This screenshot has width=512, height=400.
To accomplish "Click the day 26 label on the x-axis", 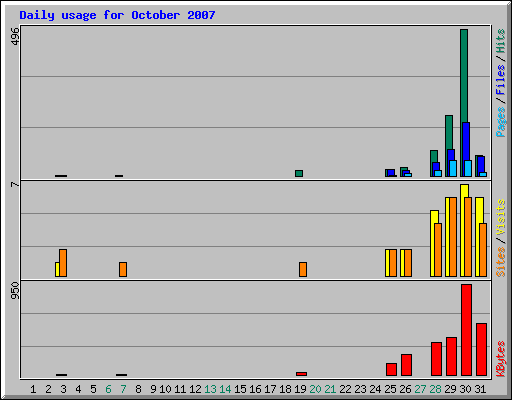I will (x=405, y=389).
